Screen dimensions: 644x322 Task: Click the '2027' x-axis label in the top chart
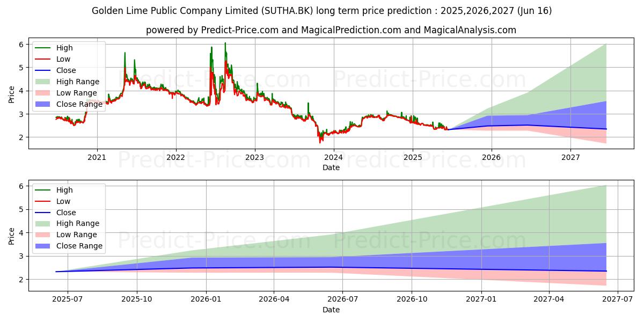point(570,157)
